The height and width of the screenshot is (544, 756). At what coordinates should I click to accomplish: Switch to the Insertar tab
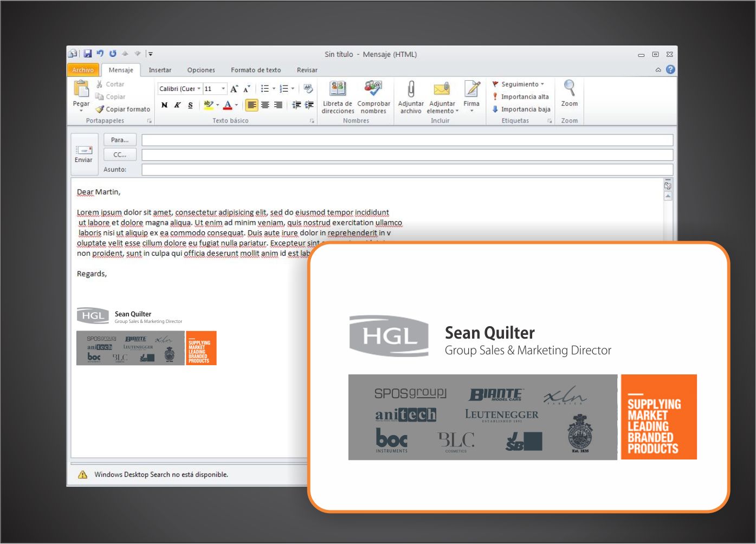pos(160,70)
